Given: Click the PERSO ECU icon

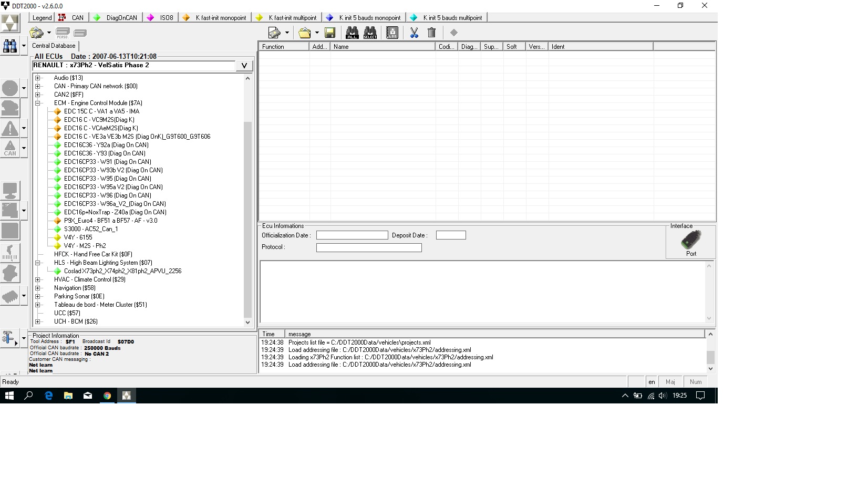Looking at the screenshot, I should [63, 33].
